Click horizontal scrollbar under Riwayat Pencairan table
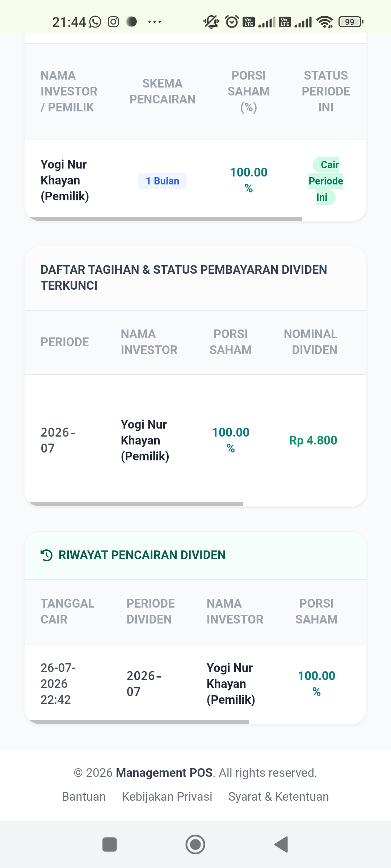The height and width of the screenshot is (868, 391). pos(139,722)
